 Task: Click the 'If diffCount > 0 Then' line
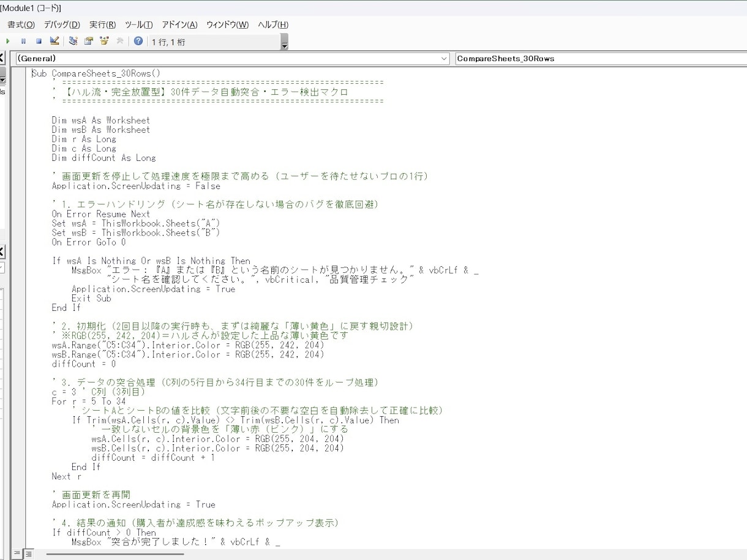coord(104,533)
